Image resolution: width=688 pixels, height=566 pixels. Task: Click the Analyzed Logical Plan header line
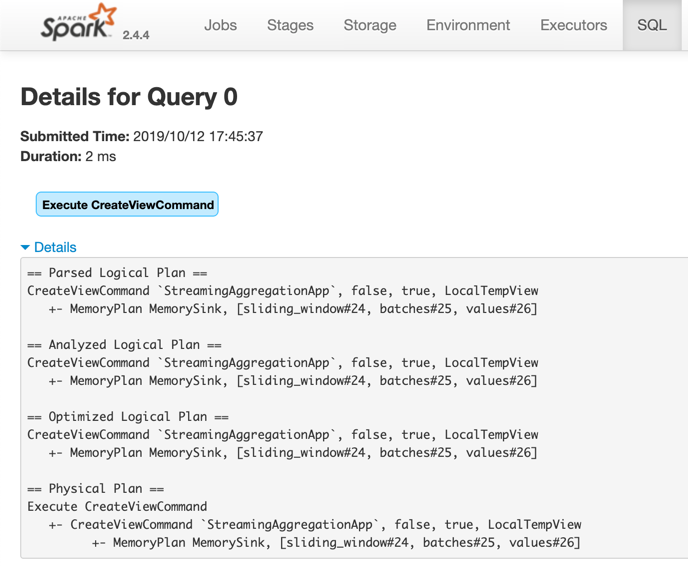pyautogui.click(x=124, y=345)
